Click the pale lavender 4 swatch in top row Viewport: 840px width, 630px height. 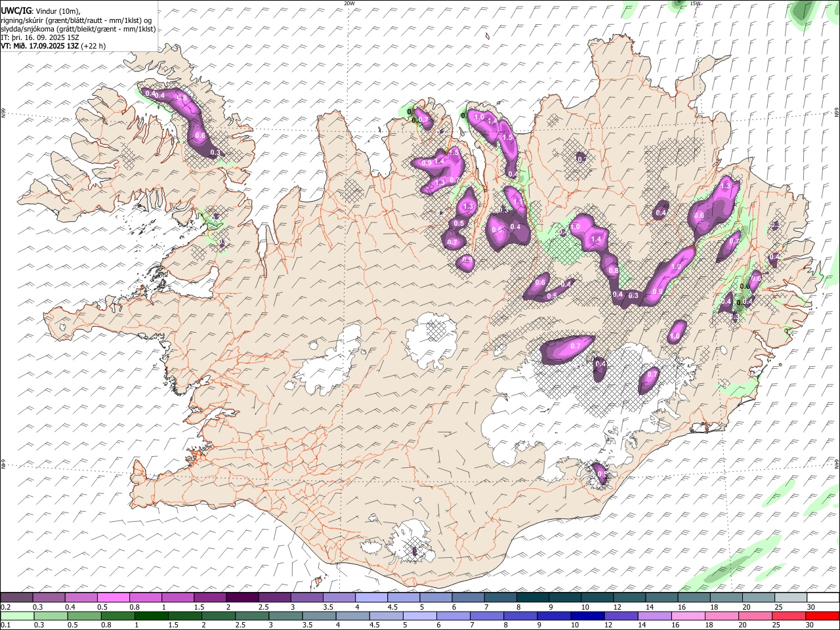click(x=371, y=597)
